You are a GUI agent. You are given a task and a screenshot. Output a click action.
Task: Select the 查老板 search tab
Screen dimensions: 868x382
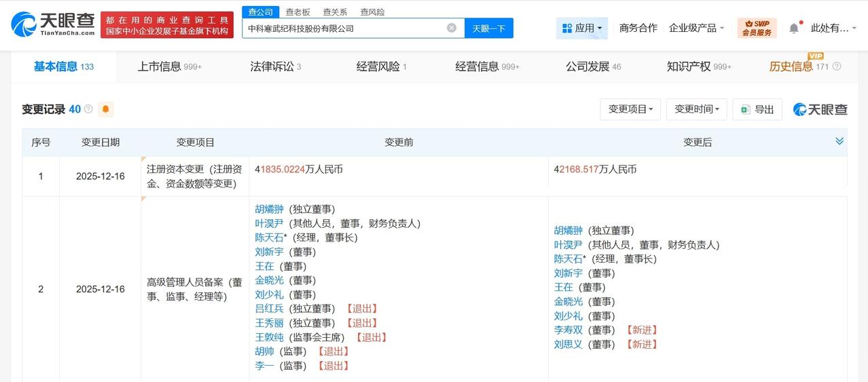pyautogui.click(x=297, y=12)
